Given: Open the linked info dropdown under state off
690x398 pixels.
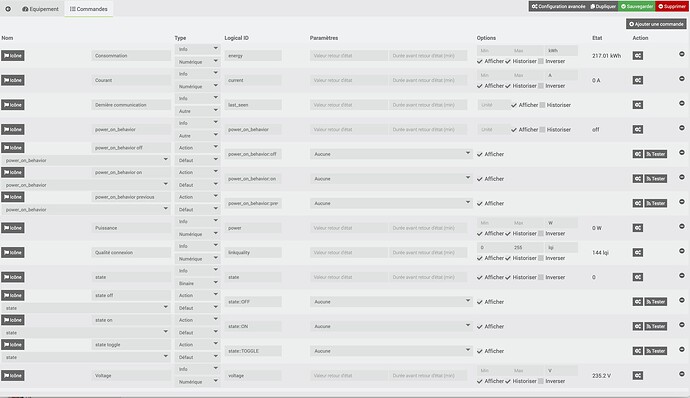Looking at the screenshot, I should point(85,308).
